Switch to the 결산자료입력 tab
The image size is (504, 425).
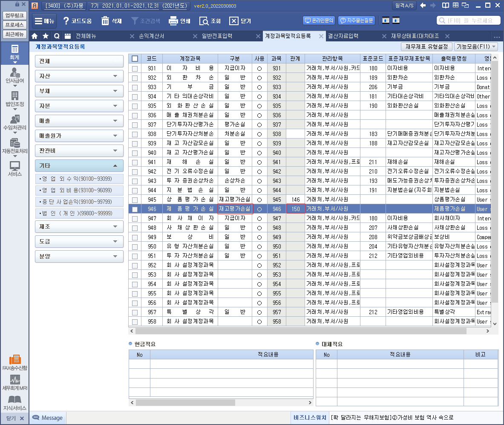coord(343,36)
